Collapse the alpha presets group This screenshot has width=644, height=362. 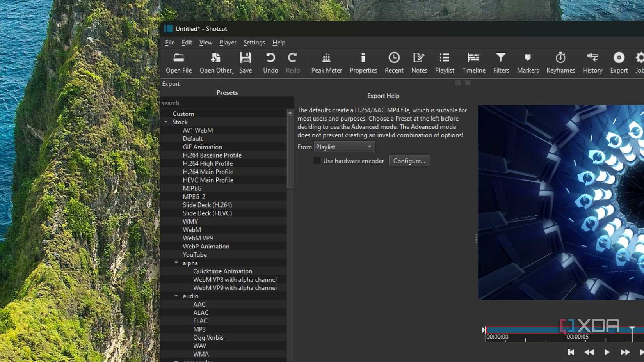pyautogui.click(x=176, y=263)
